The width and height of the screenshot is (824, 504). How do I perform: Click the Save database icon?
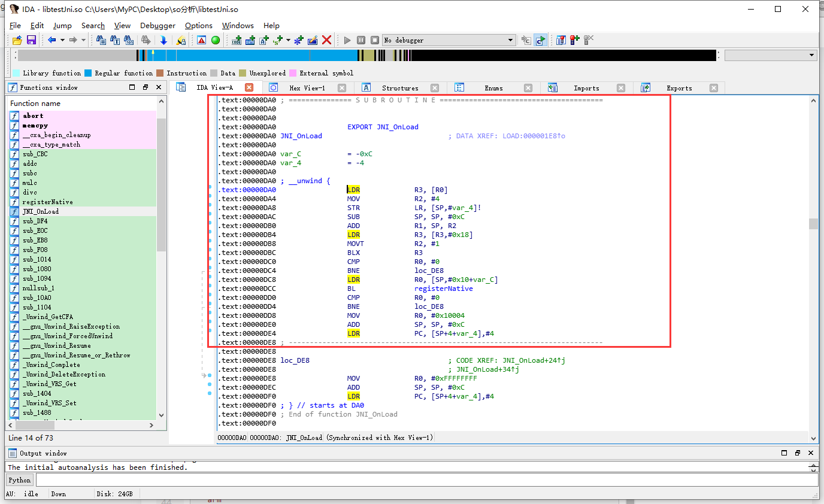point(31,40)
